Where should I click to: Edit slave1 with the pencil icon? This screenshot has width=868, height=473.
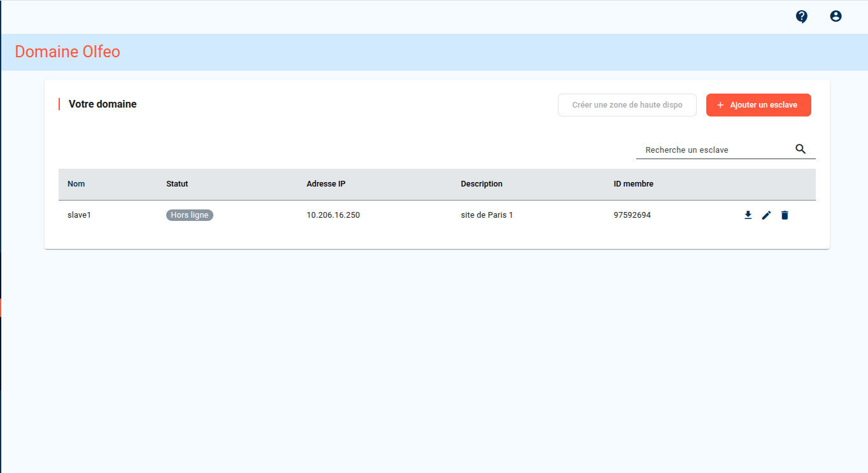(766, 215)
